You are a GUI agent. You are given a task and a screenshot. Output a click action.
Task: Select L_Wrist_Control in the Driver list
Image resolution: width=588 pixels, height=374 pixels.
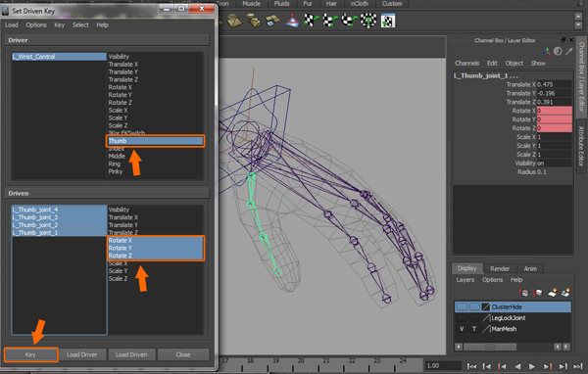click(59, 57)
